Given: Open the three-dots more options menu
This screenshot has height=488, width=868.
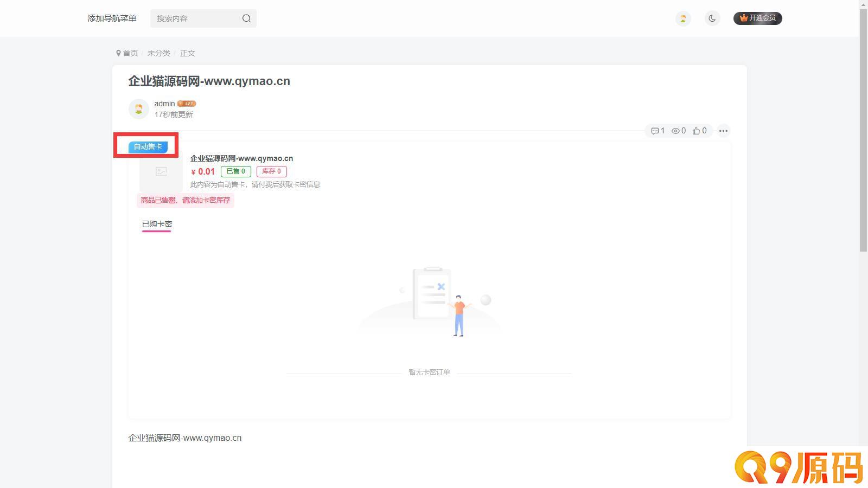Looking at the screenshot, I should [723, 131].
